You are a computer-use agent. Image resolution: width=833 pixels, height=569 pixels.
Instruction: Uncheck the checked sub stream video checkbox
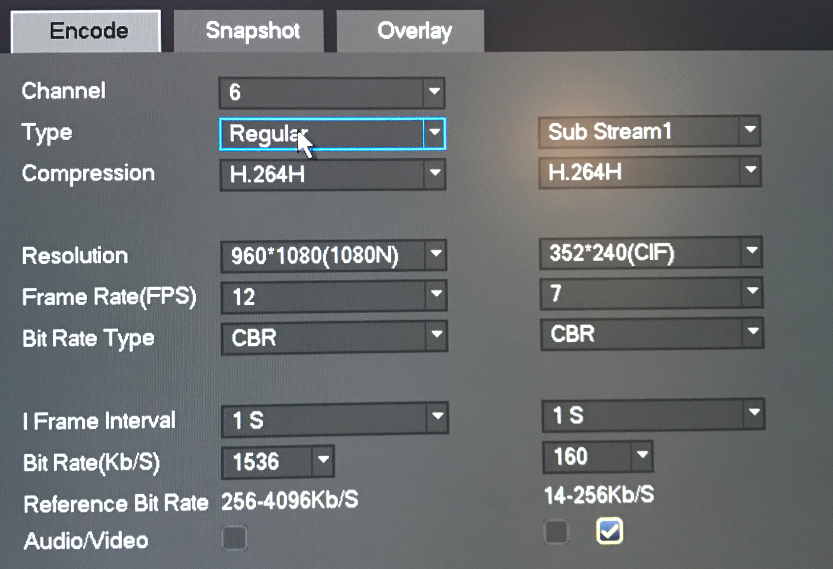609,531
